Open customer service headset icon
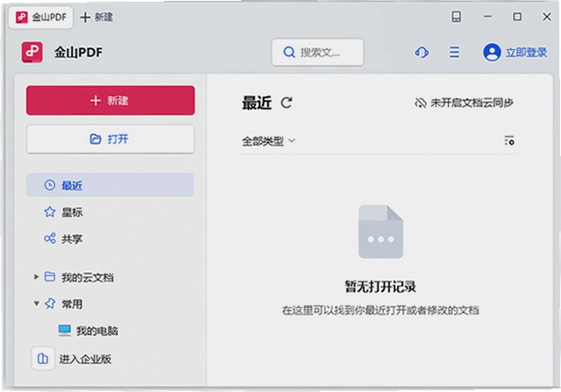Viewport: 561px width, 392px height. tap(422, 53)
